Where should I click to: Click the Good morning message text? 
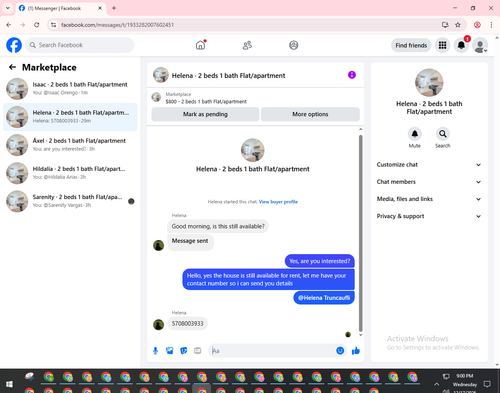pyautogui.click(x=218, y=226)
